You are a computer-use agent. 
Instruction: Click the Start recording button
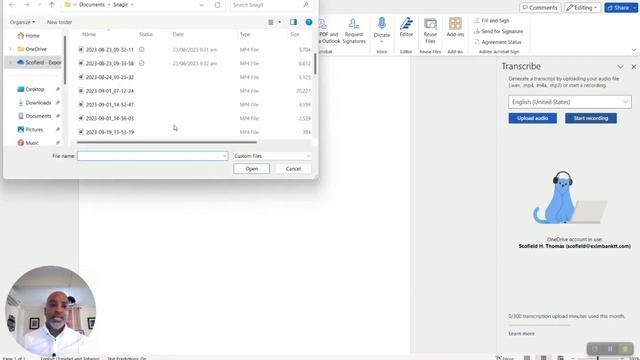(591, 118)
